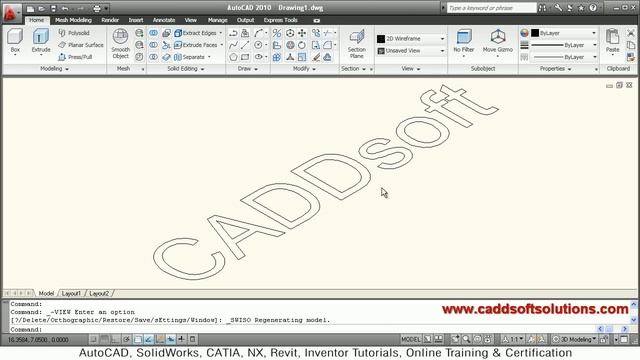The image size is (640, 360).
Task: Click the Separate solid editing tool
Action: 192,57
